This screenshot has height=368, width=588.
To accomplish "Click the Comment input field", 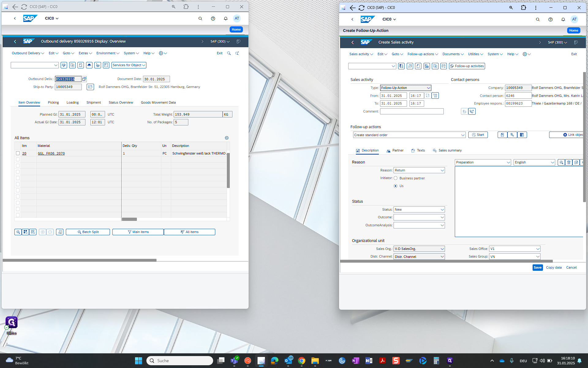I will (x=412, y=112).
